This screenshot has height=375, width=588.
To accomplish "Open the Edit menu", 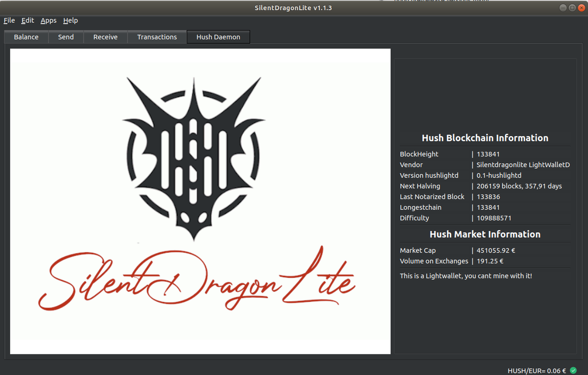I will click(28, 21).
